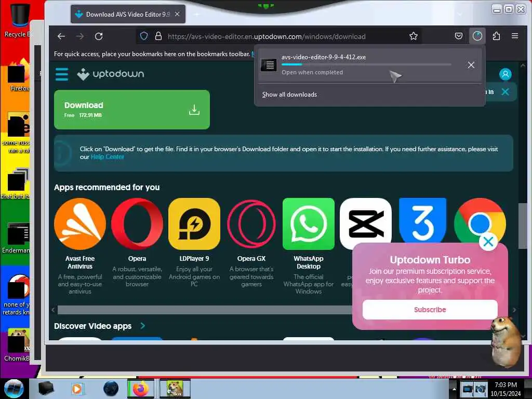Open Firefox from the taskbar

click(140, 389)
